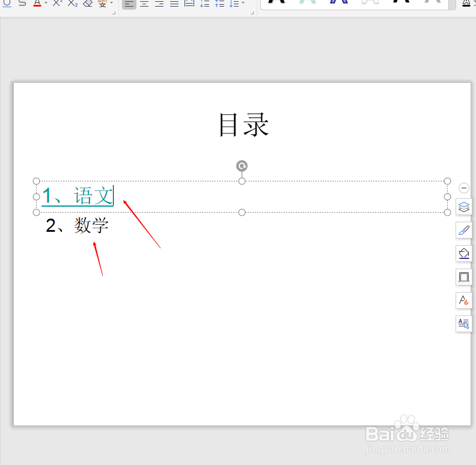Choose the dark blue outlined WordArt style
The image size is (476, 465).
pyautogui.click(x=339, y=2)
